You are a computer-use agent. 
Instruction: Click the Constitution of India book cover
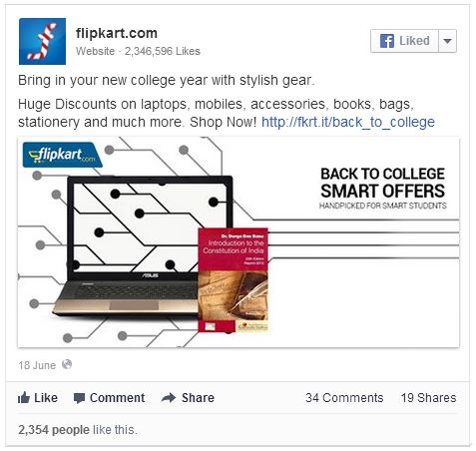pyautogui.click(x=233, y=279)
